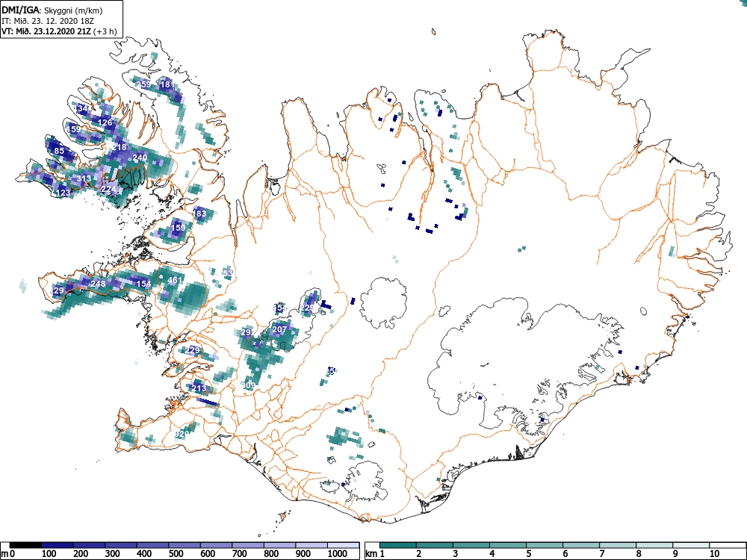Viewport: 747px width, 560px height.
Task: Click the '248' visibility value on the map
Action: click(x=98, y=284)
